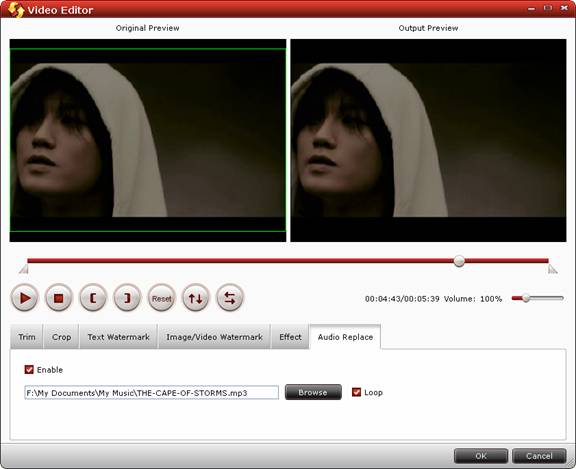Start playback with the Play button

[25, 298]
